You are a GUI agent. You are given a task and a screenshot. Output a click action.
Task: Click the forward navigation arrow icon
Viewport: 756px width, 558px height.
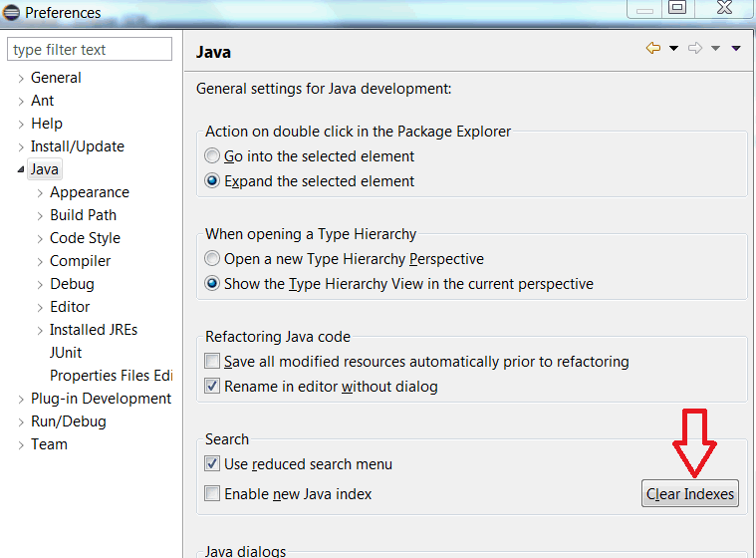click(x=695, y=48)
